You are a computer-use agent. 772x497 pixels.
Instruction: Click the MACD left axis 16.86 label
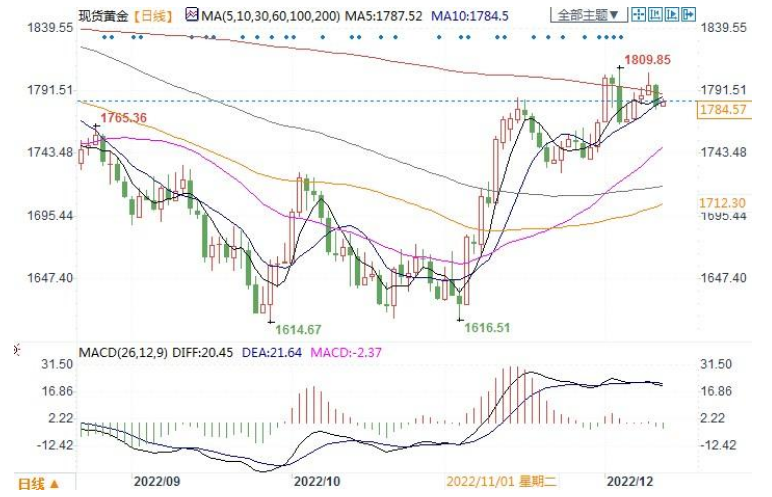[57, 391]
